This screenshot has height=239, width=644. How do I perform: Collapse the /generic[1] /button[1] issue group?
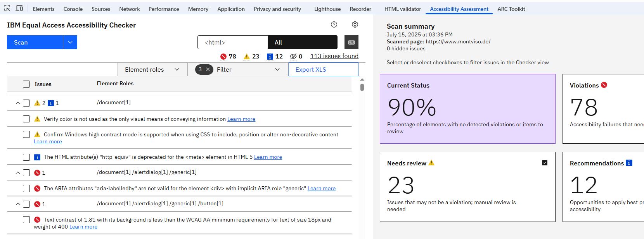tap(17, 204)
